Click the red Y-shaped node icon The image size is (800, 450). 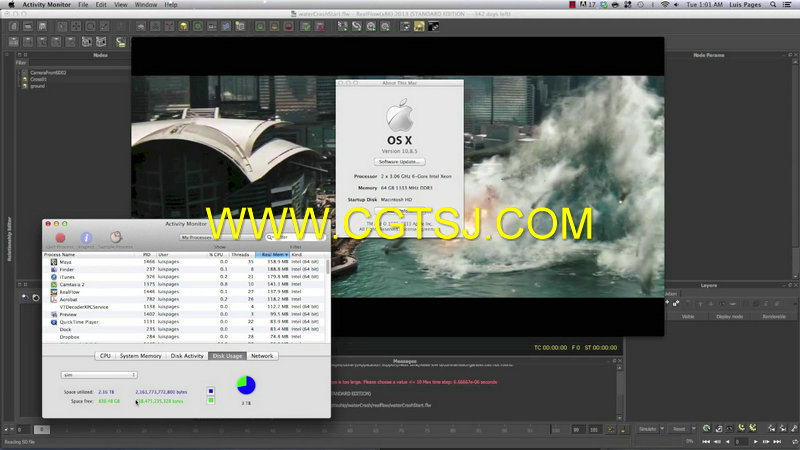[169, 26]
